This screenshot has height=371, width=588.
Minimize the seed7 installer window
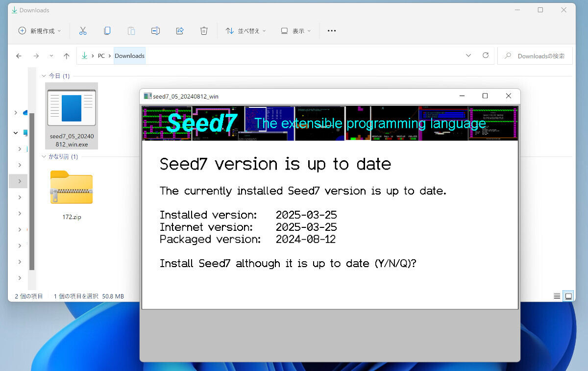click(462, 96)
